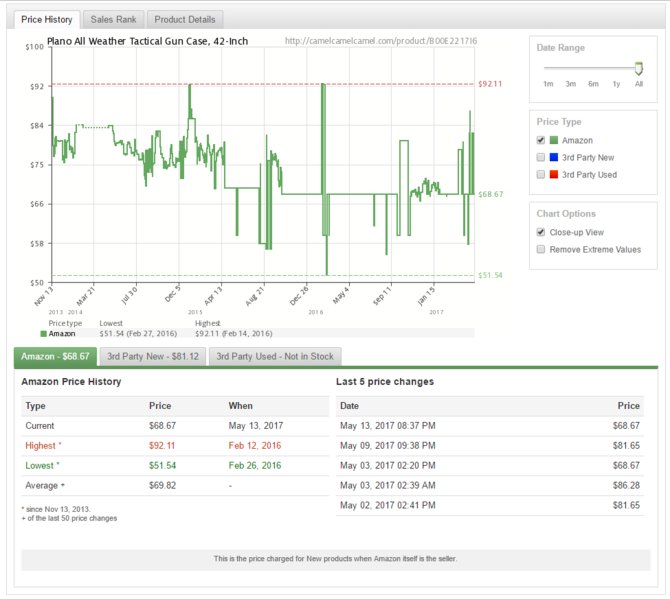The height and width of the screenshot is (599, 670).
Task: Click the Amazon Price History heading
Action: point(71,382)
